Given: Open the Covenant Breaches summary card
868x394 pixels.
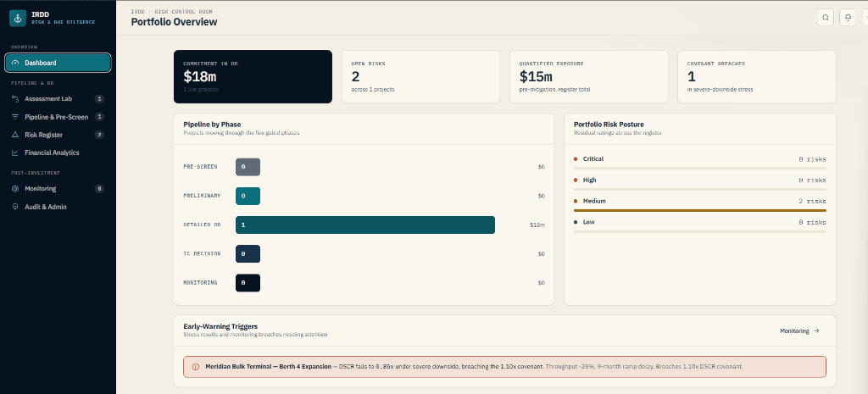Looking at the screenshot, I should pyautogui.click(x=757, y=77).
